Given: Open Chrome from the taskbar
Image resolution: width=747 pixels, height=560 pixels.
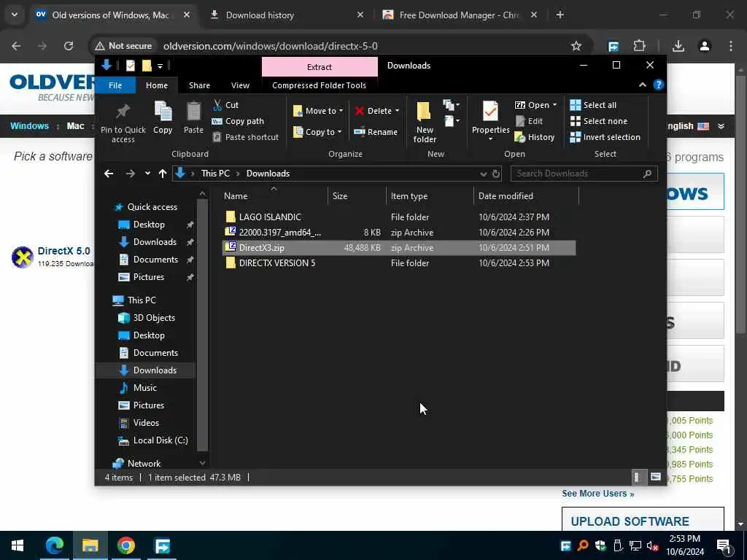Looking at the screenshot, I should pyautogui.click(x=125, y=545).
